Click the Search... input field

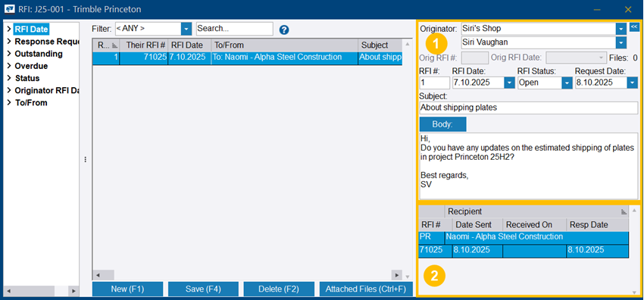(x=235, y=29)
